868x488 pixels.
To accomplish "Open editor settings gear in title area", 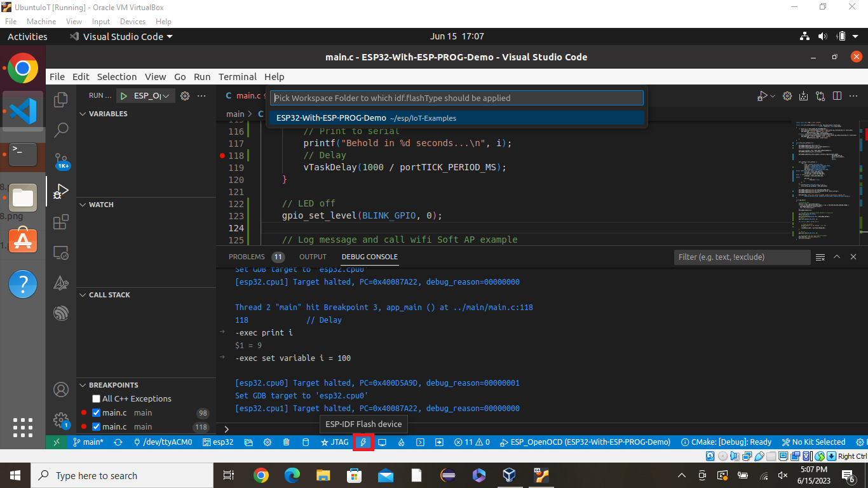I will [787, 96].
